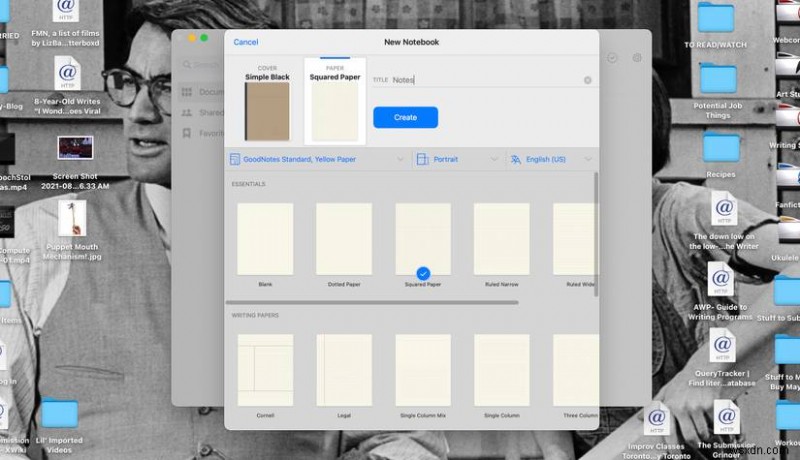Open Shared in GoodNotes sidebar

(203, 113)
